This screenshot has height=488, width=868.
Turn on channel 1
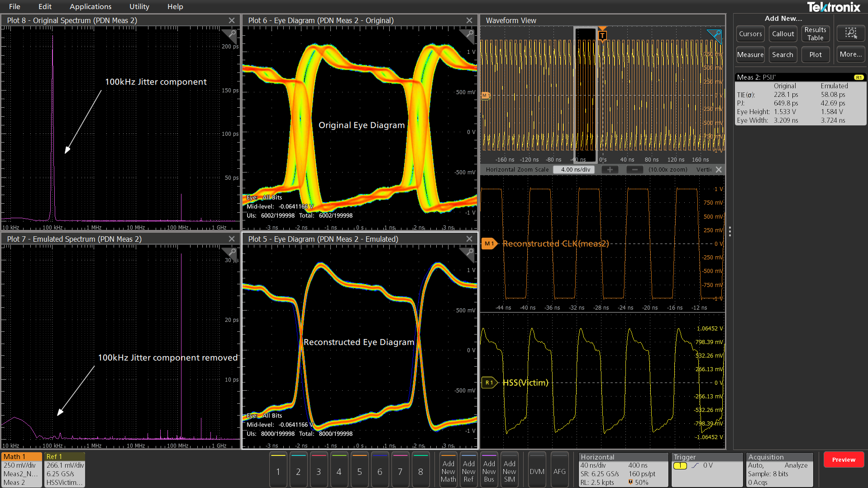[x=278, y=469]
